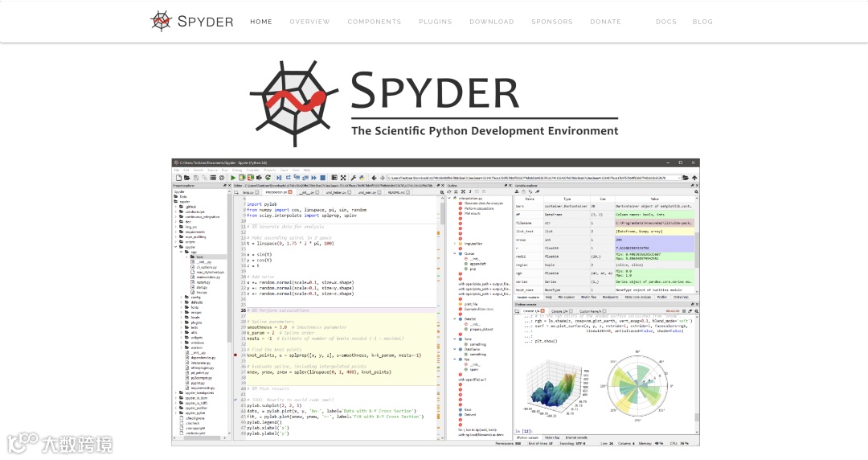Collapse the Queue class in Outline
The width and height of the screenshot is (868, 460).
[x=454, y=253]
